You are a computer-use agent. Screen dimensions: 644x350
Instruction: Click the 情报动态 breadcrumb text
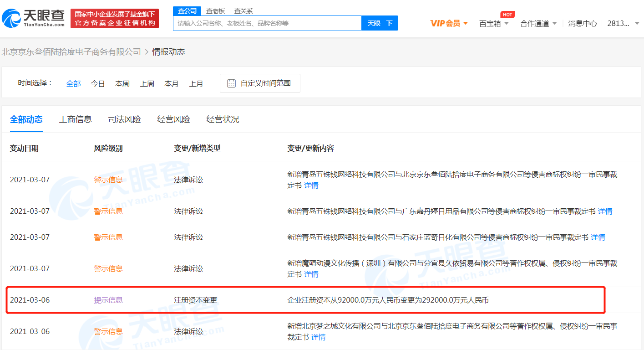tap(169, 52)
